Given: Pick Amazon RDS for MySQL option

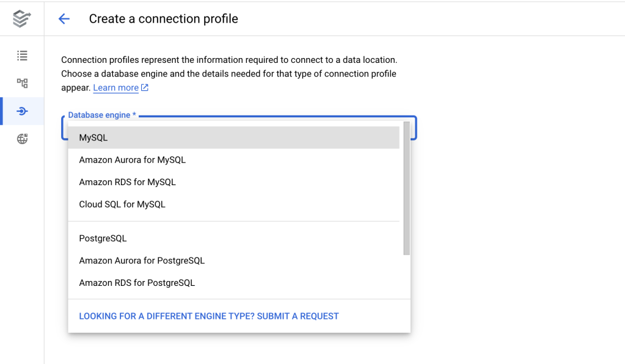Looking at the screenshot, I should click(x=127, y=182).
